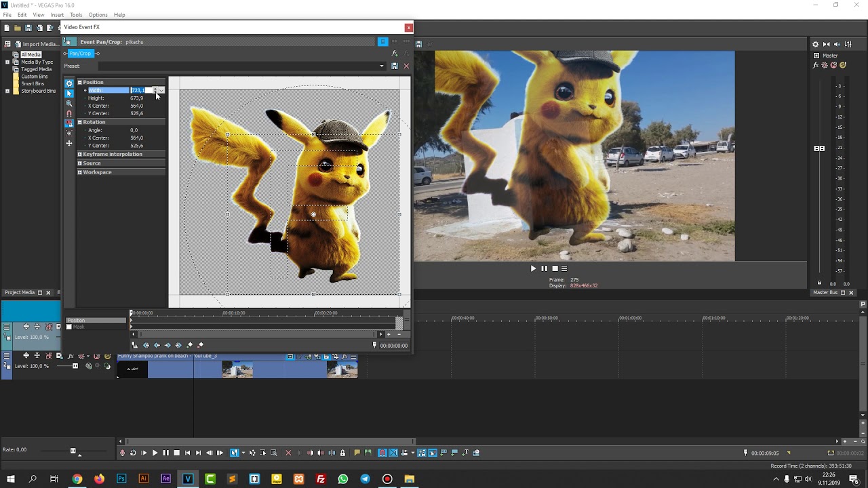Go to the next keyframe

pyautogui.click(x=167, y=346)
